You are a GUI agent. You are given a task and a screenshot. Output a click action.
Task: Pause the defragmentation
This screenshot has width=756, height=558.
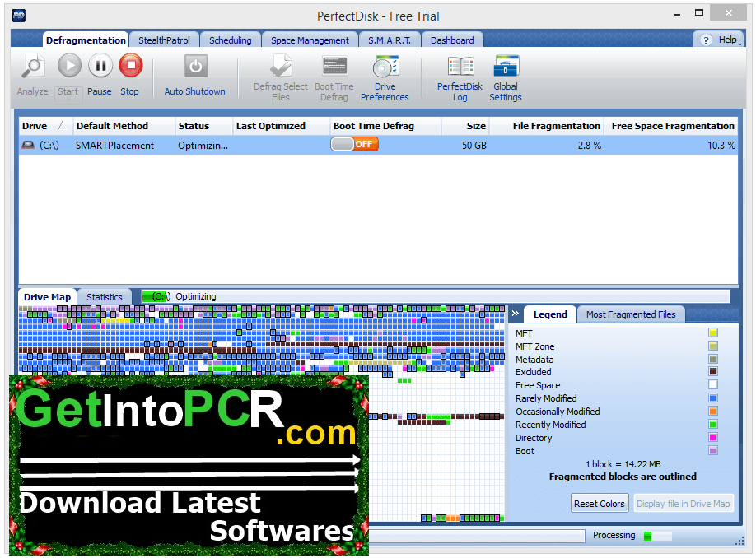pyautogui.click(x=100, y=66)
